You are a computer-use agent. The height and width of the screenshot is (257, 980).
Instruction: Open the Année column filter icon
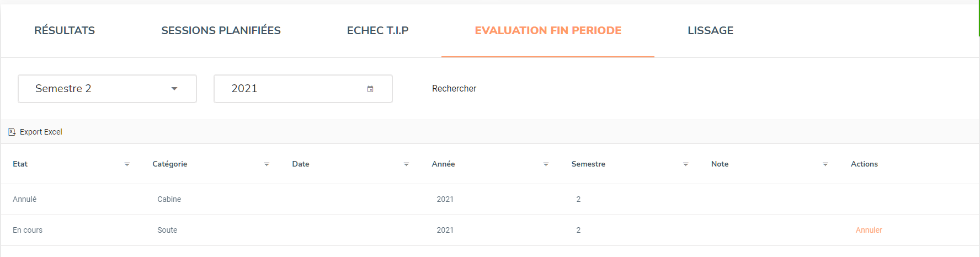tap(546, 164)
